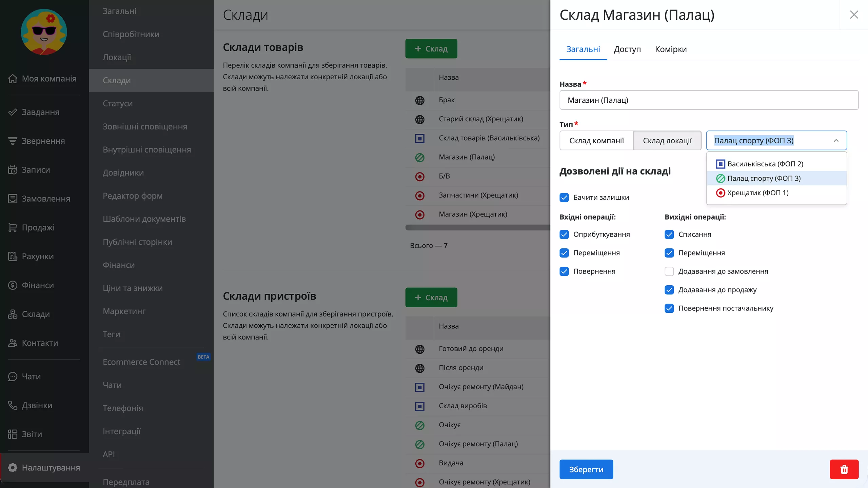This screenshot has height=488, width=868.
Task: Toggle Додавання до продажу checkbox
Action: pyautogui.click(x=669, y=290)
